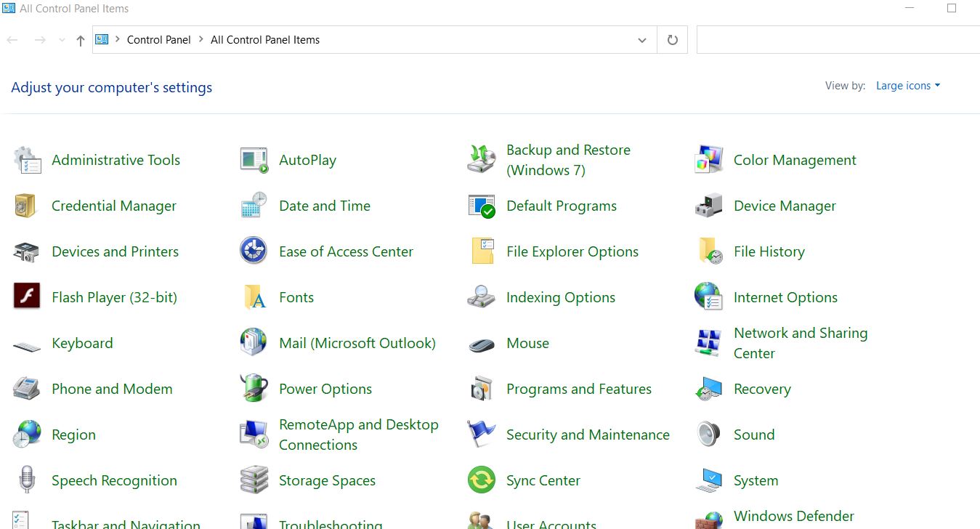This screenshot has width=980, height=529.
Task: Open the Device Manager icon
Action: click(x=708, y=206)
